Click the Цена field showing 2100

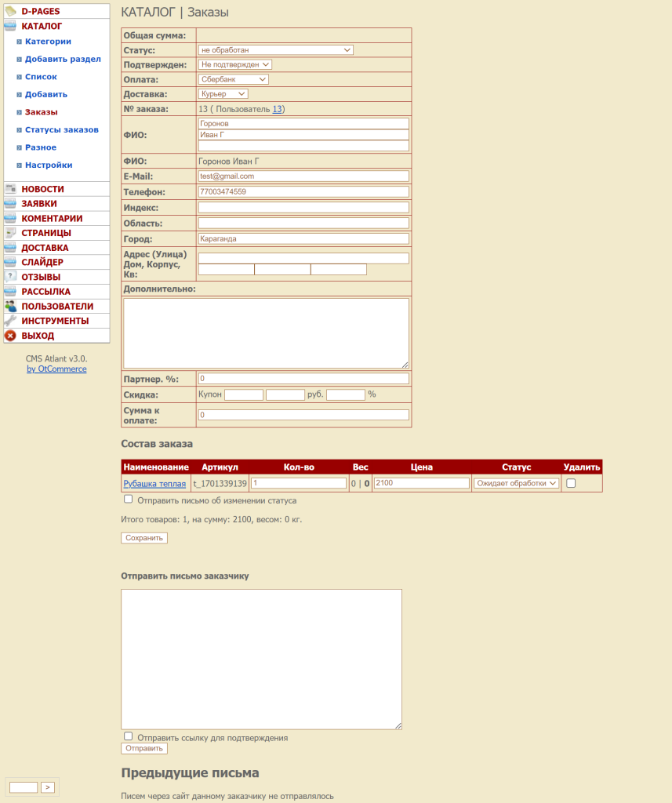422,483
